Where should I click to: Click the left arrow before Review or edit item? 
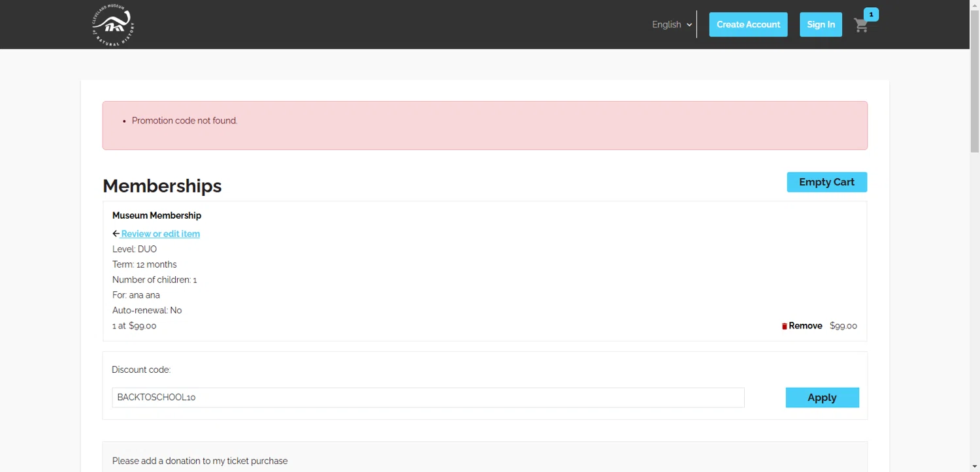click(x=116, y=234)
